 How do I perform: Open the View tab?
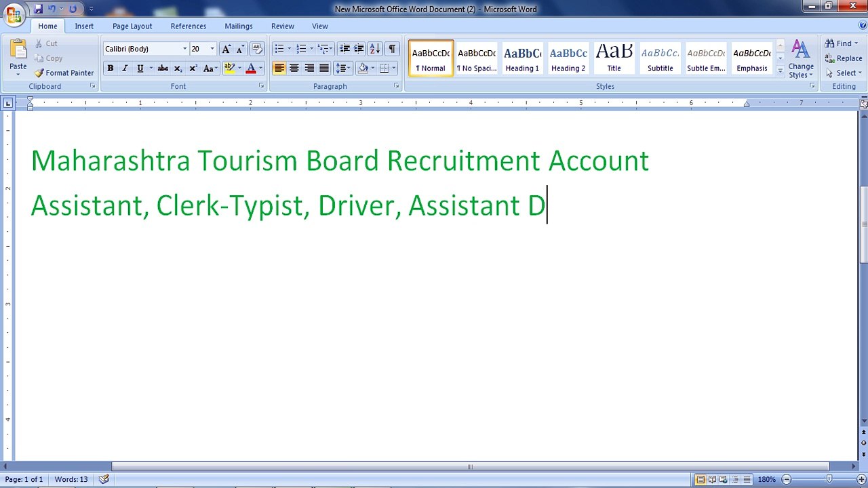(x=320, y=26)
